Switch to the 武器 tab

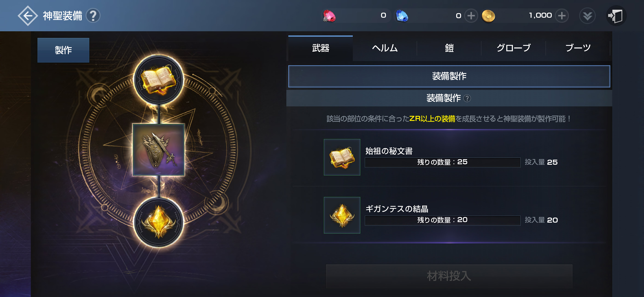click(x=320, y=48)
